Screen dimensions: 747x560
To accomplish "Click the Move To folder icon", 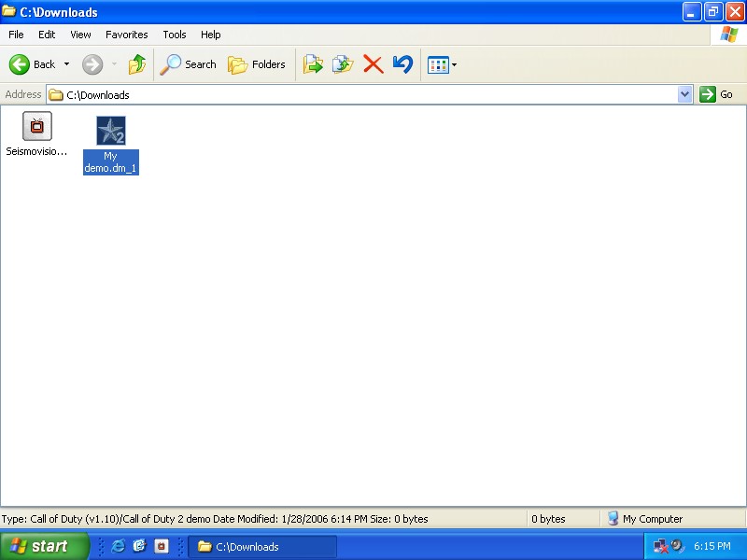I will click(313, 64).
